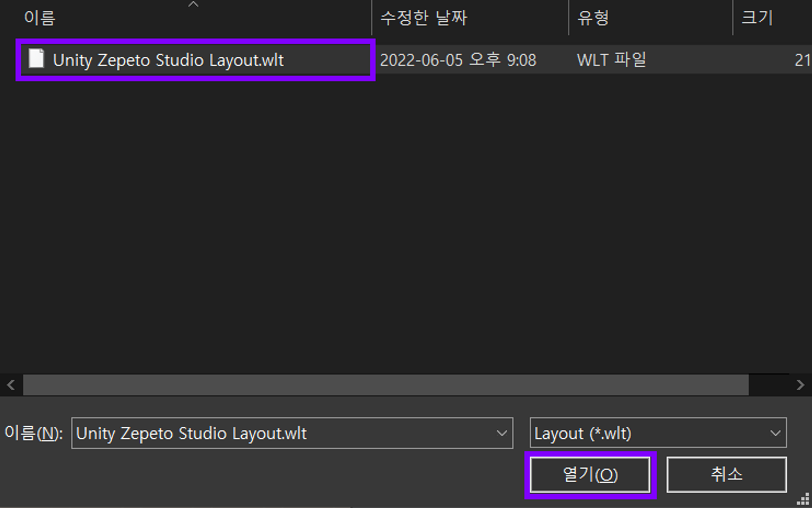Sort files by the 크기 column header

[x=757, y=18]
